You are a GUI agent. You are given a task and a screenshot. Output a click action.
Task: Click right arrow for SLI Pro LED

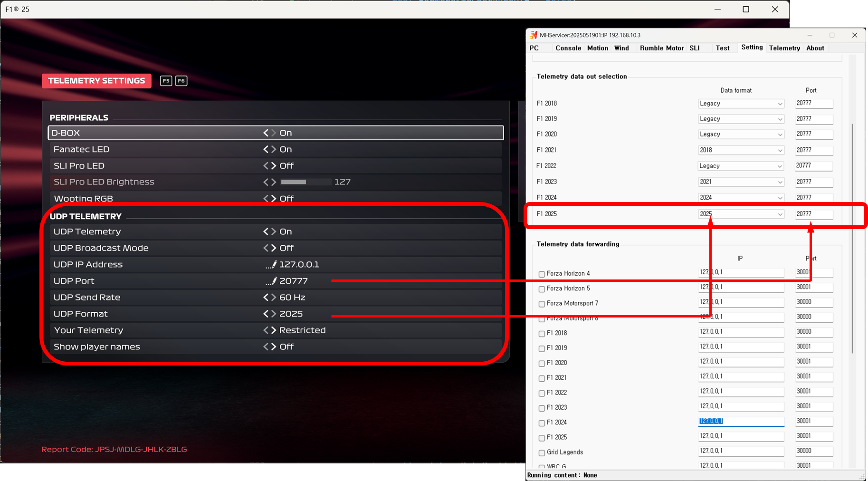click(x=274, y=166)
